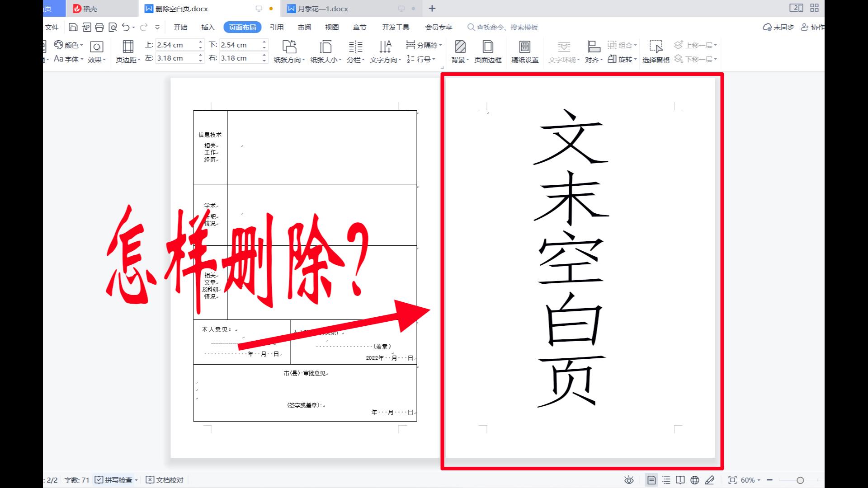
Task: Open the 页边距 margins tool
Action: 127,51
